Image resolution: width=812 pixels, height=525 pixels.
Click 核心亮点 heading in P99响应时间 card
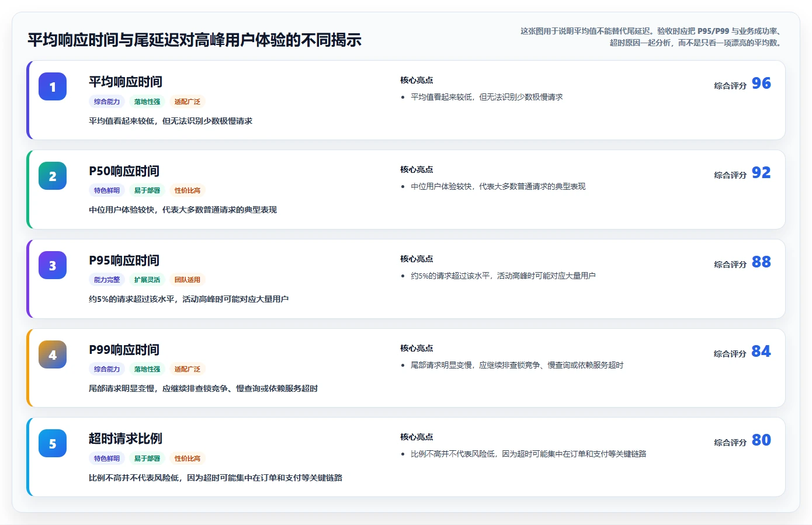click(x=417, y=349)
